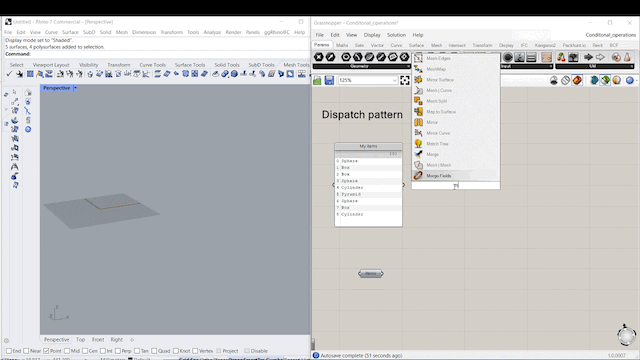Open the Rhino Dimension menu
This screenshot has height=360, width=640.
144,32
